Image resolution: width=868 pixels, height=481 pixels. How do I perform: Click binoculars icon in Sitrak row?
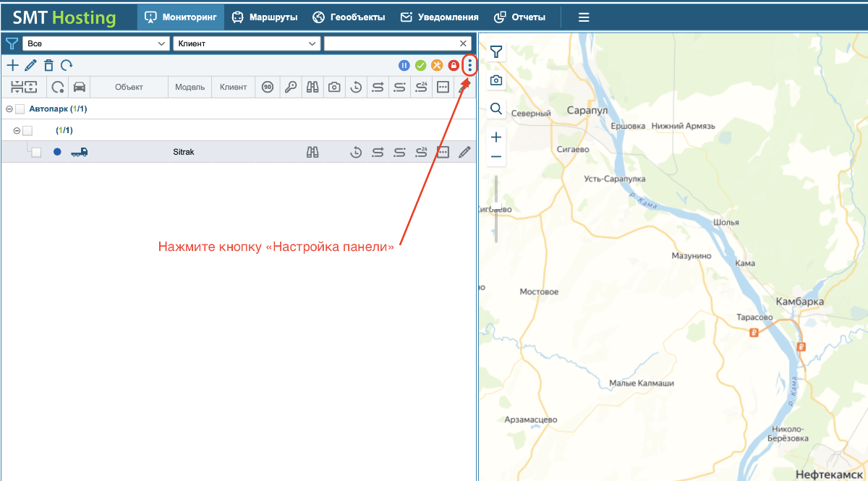point(313,152)
